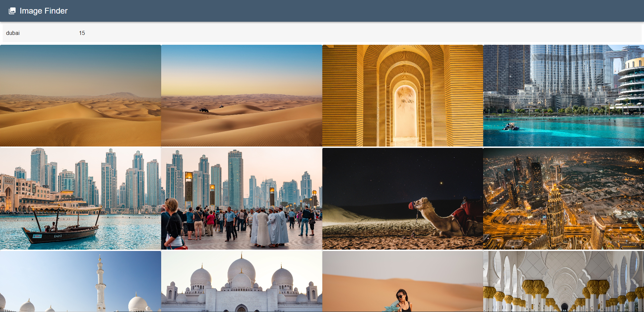The width and height of the screenshot is (644, 312).
Task: Click the empty dark blue app bar
Action: point(339,11)
